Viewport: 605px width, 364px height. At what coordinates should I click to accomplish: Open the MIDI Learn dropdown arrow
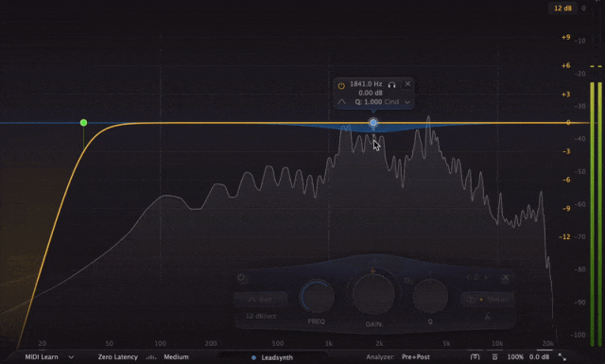click(x=71, y=357)
